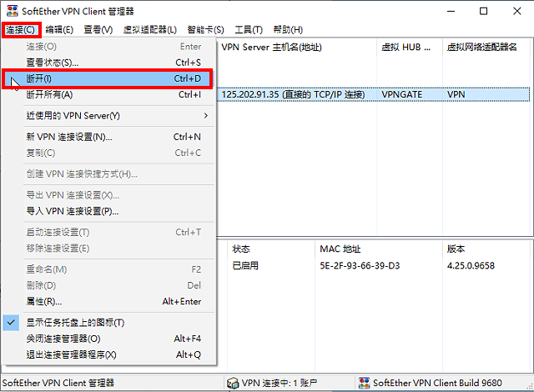Click 启动连接设置(T) menu entry
Viewport: 534px width, 392px height.
pos(109,233)
